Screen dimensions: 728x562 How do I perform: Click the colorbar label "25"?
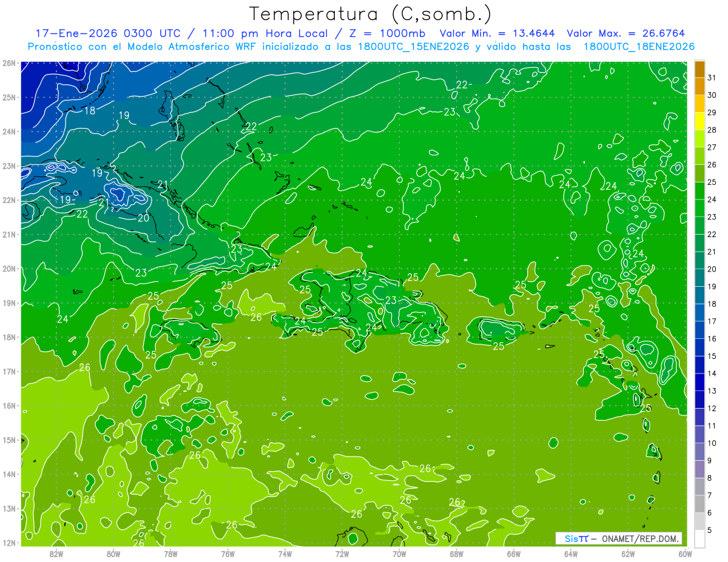point(712,182)
